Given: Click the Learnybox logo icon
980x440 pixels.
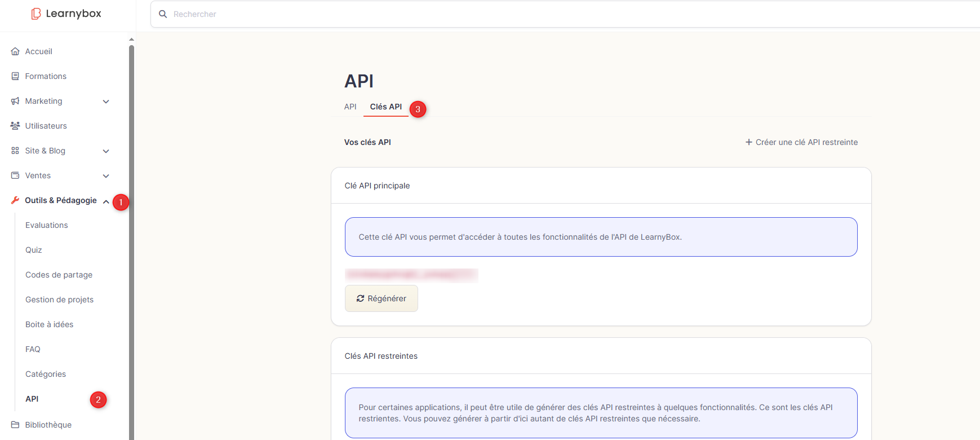Looking at the screenshot, I should click(x=36, y=14).
